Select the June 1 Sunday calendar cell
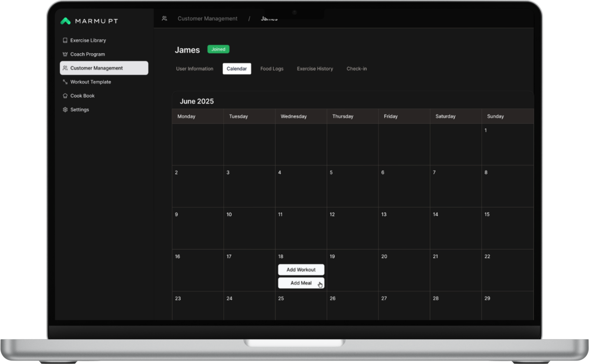The width and height of the screenshot is (589, 364). tap(507, 144)
